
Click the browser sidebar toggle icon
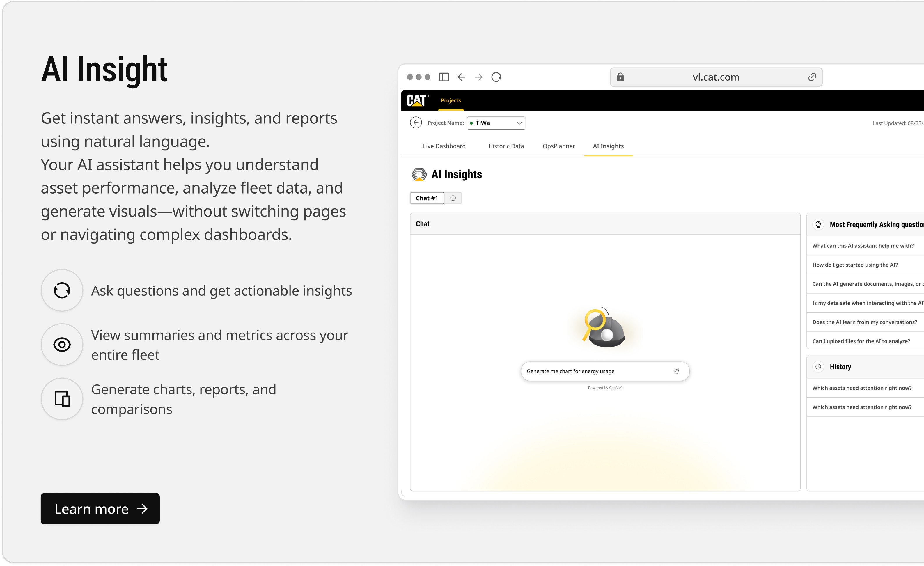(x=444, y=77)
